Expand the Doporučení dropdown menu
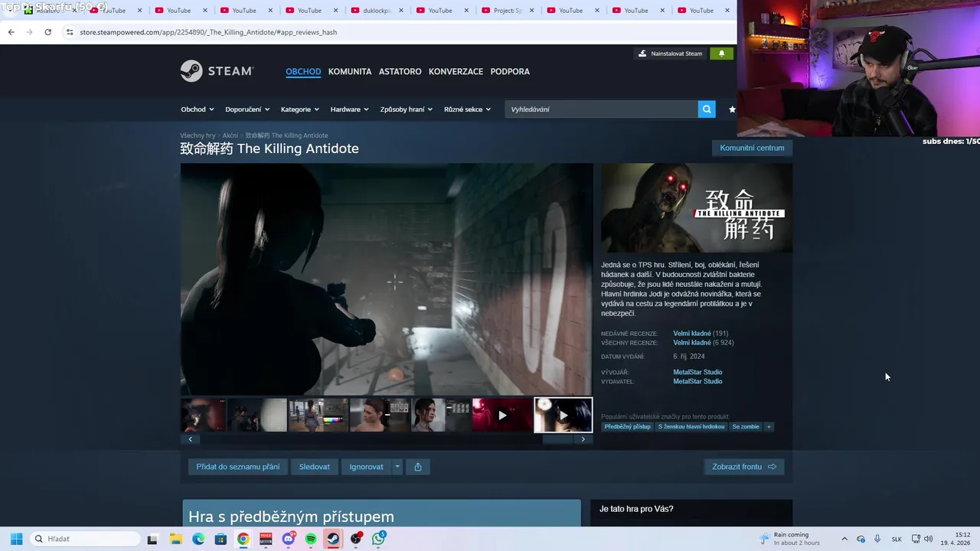This screenshot has width=980, height=551. (247, 109)
